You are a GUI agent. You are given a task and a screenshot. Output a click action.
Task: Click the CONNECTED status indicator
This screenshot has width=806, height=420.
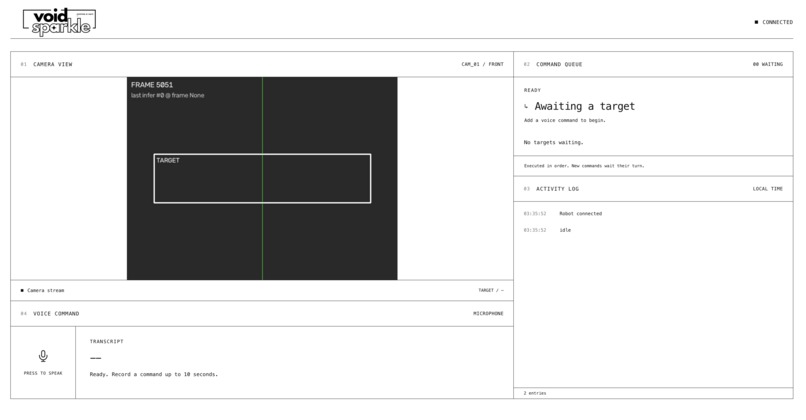774,22
